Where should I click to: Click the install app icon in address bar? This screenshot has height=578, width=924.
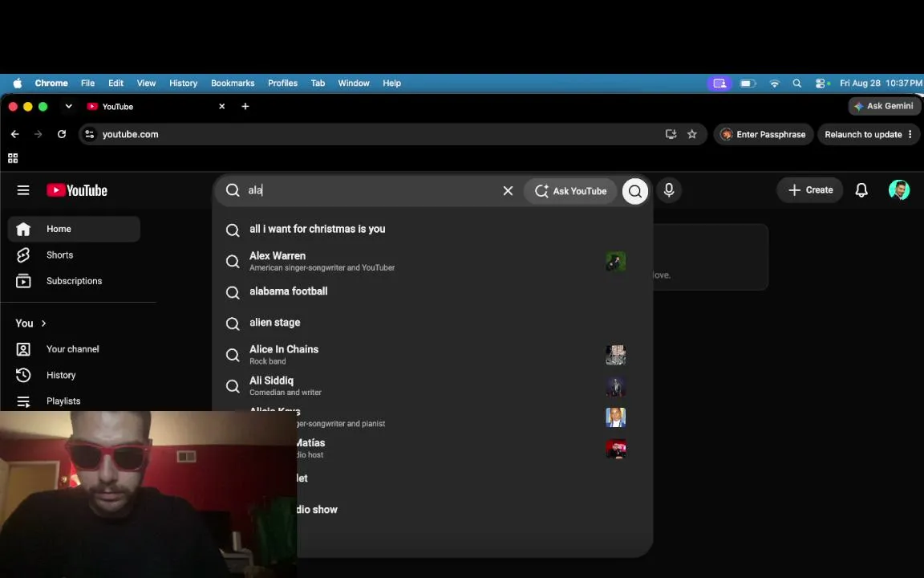(671, 134)
